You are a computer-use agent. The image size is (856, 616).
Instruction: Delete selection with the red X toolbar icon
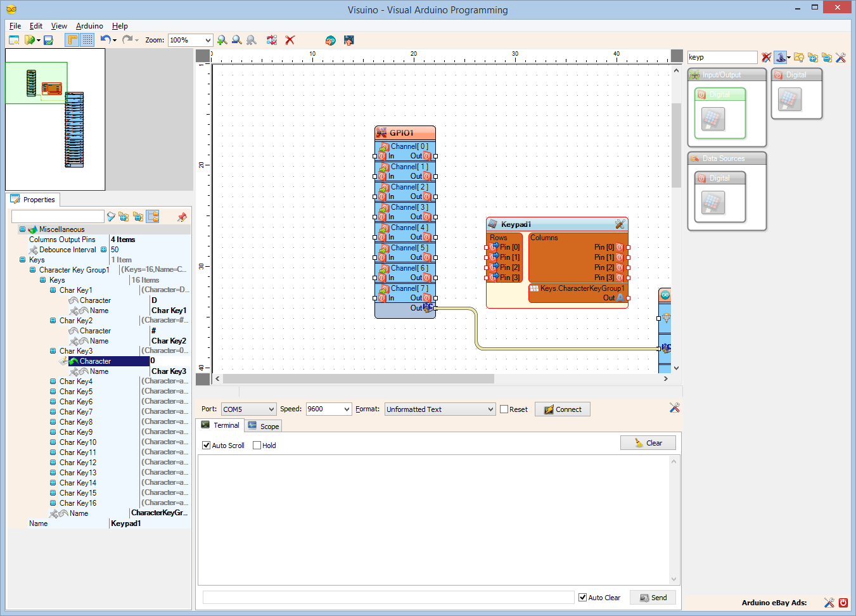click(x=290, y=39)
